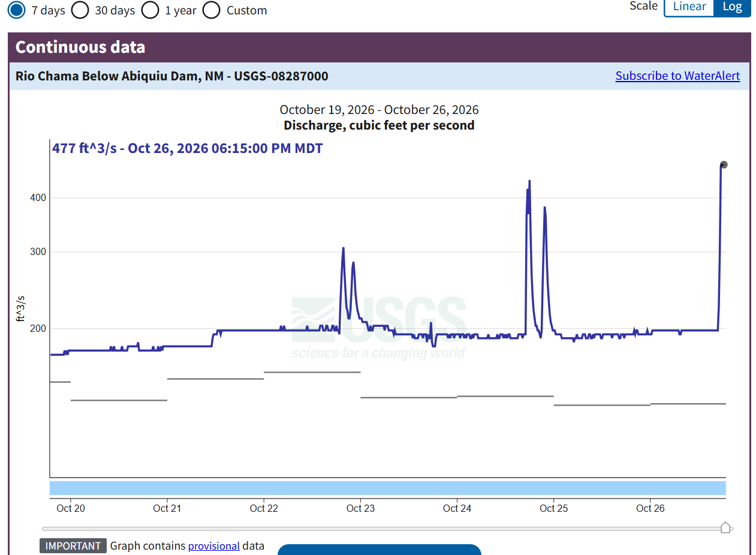
Task: Click the Oct 22 axis label
Action: 264,508
